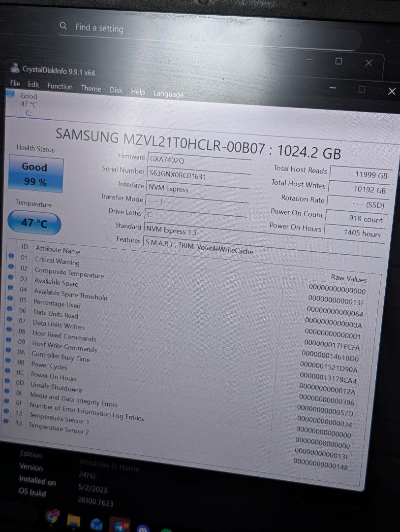Open the Theme menu
This screenshot has width=400, height=532.
(91, 89)
